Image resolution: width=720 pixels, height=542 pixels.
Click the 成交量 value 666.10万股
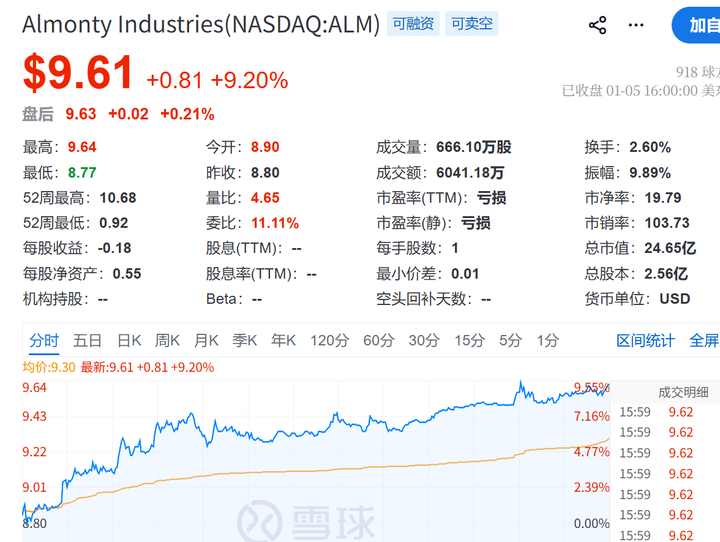[x=474, y=147]
